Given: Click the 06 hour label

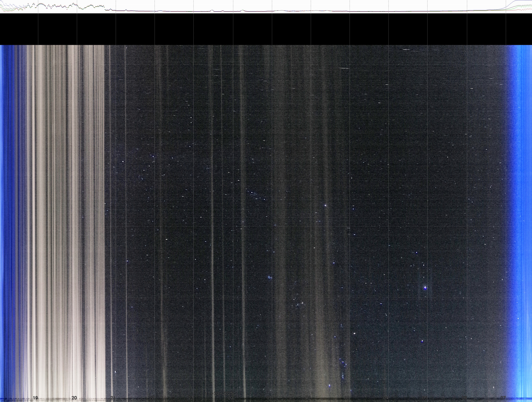Looking at the screenshot, I should 464,398.
